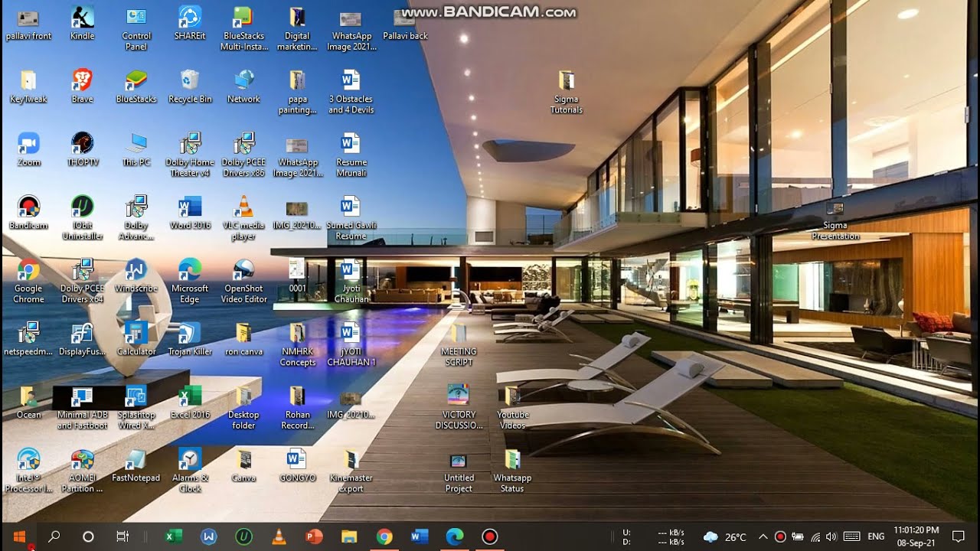This screenshot has width=980, height=551.
Task: Open the Rohan Record folder
Action: click(x=297, y=407)
